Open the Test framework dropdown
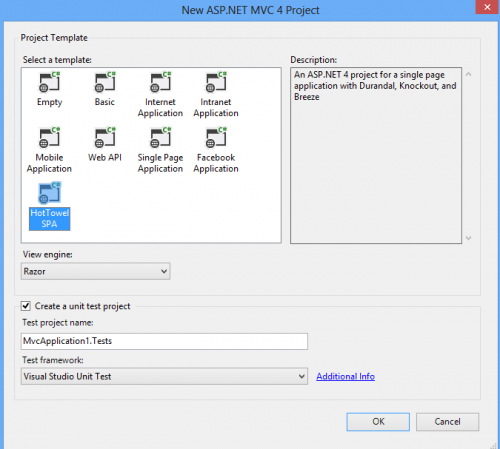This screenshot has width=500, height=449. tap(164, 376)
